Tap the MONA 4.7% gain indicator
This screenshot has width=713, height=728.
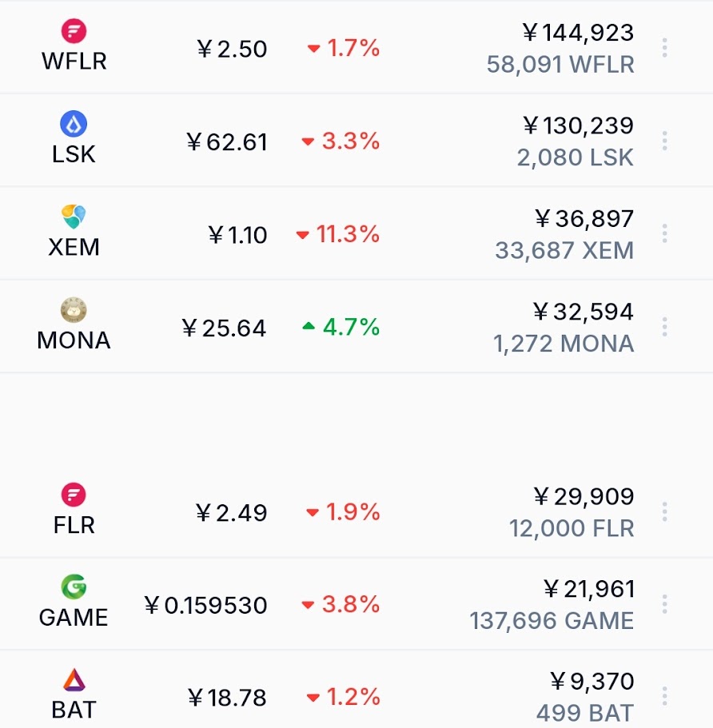tap(341, 327)
